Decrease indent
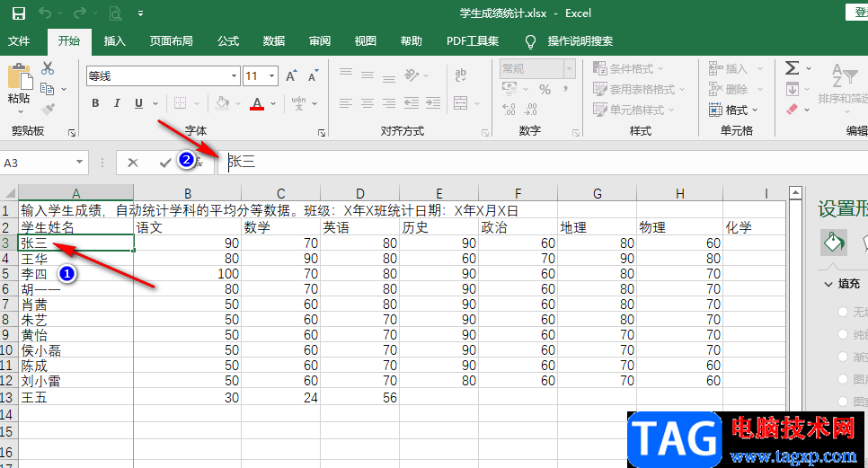The height and width of the screenshot is (468, 868). (x=412, y=103)
